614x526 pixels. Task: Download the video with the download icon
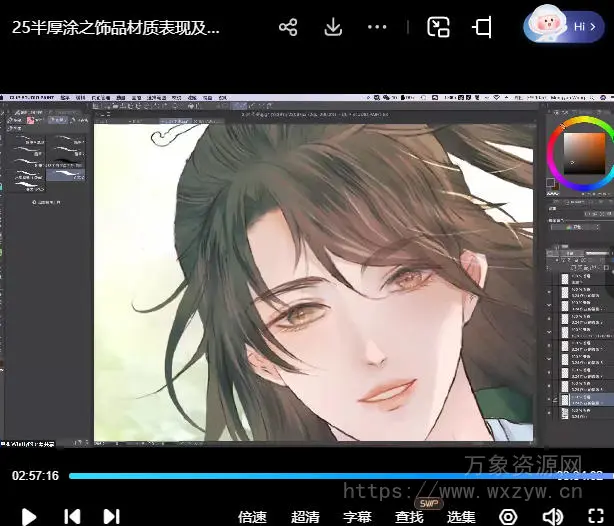334,28
